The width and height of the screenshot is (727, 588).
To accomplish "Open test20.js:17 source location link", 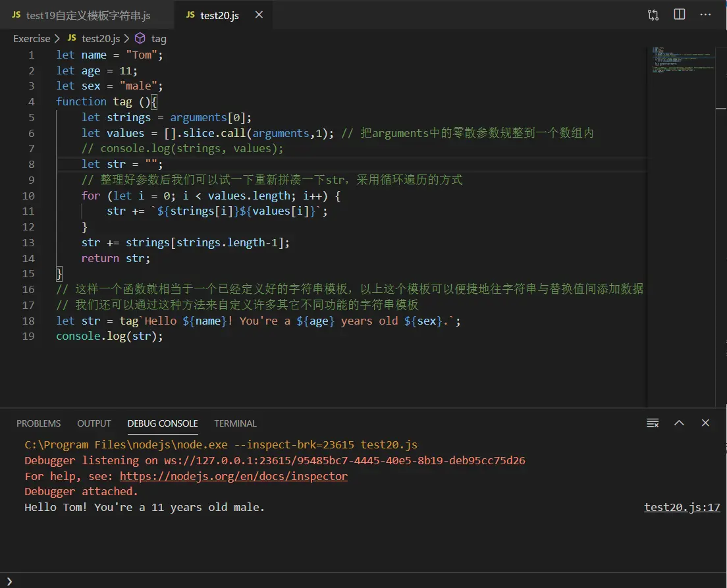I will (682, 507).
